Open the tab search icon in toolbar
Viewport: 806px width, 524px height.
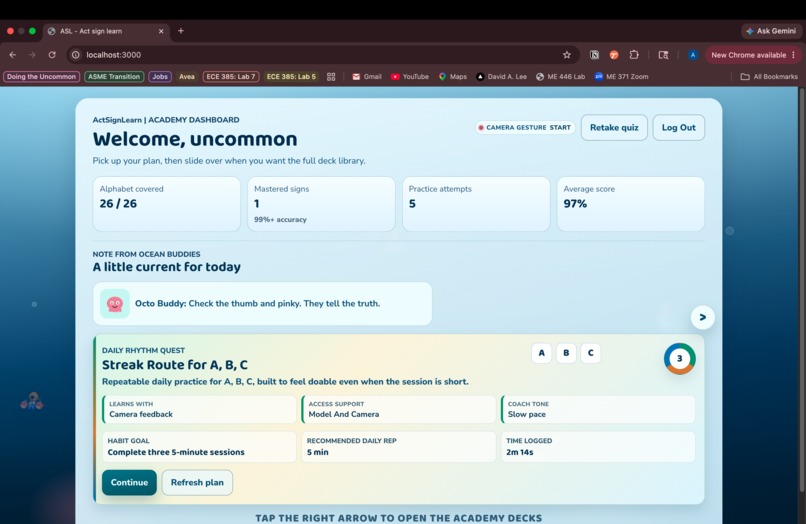point(663,55)
